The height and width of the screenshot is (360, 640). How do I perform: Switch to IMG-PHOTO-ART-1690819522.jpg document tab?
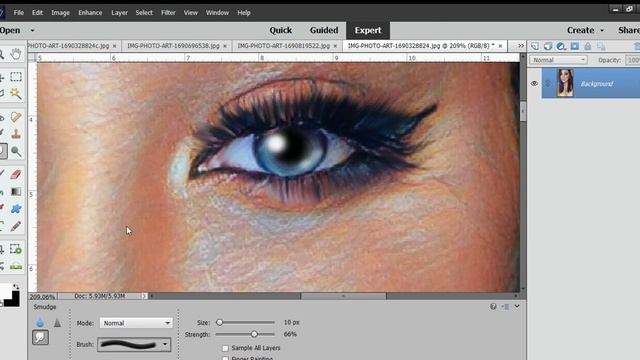tap(283, 46)
